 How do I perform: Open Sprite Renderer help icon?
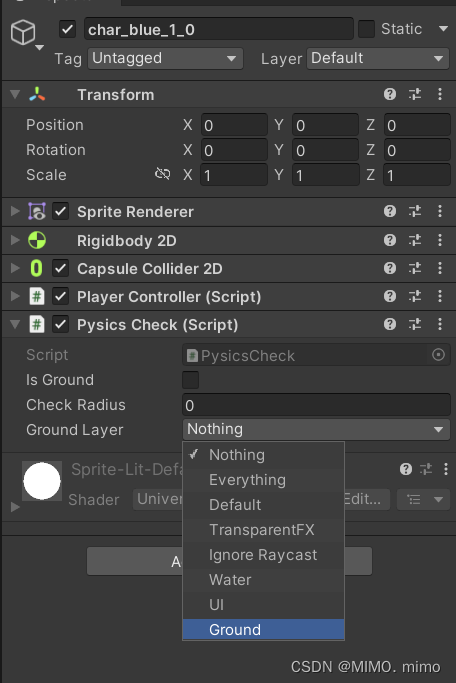390,211
